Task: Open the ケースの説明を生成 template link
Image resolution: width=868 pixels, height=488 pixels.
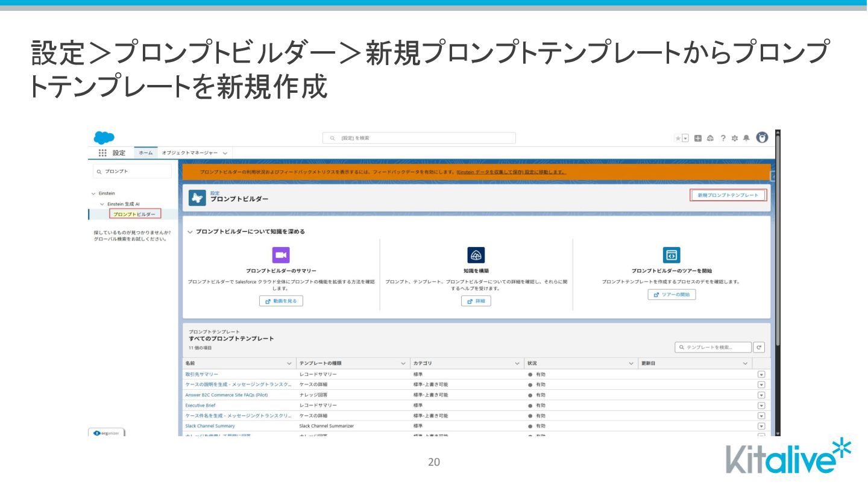Action: 239,384
